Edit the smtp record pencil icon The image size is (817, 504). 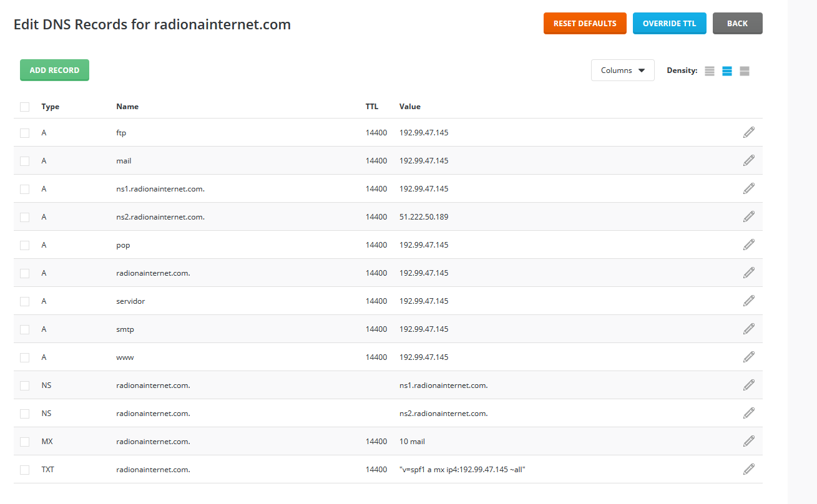click(749, 329)
